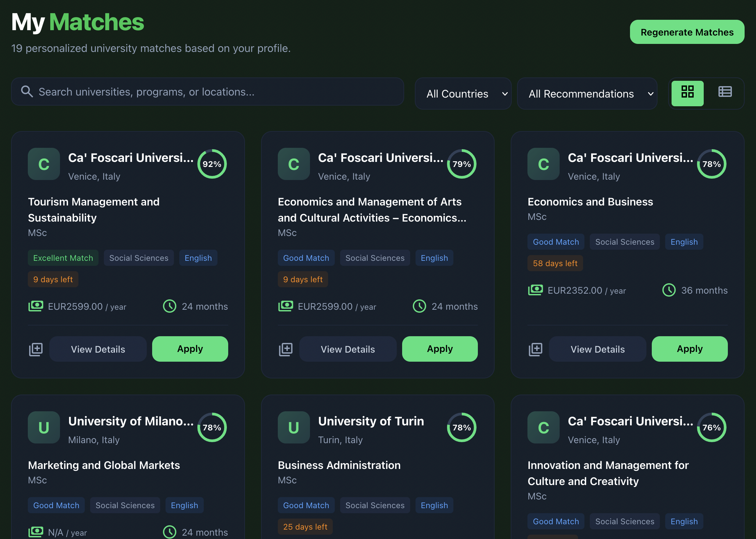Click the clock icon showing 36 months

[x=669, y=290]
